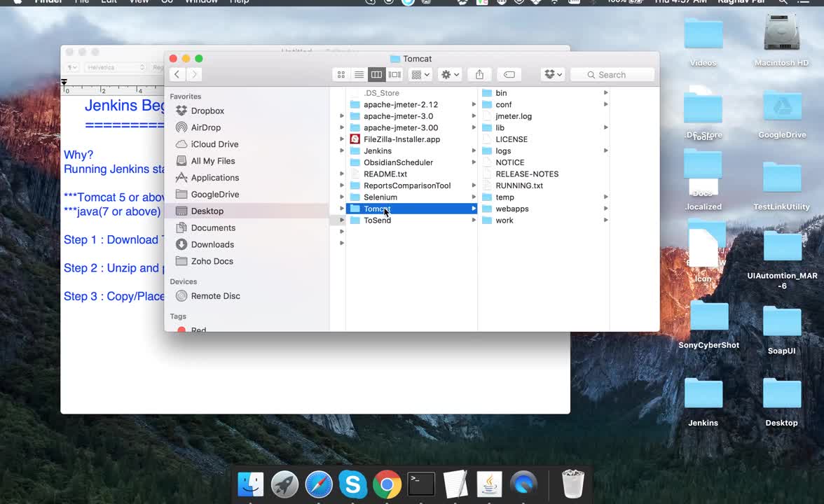The height and width of the screenshot is (504, 824).
Task: Open Launchpad from the Dock
Action: point(284,484)
